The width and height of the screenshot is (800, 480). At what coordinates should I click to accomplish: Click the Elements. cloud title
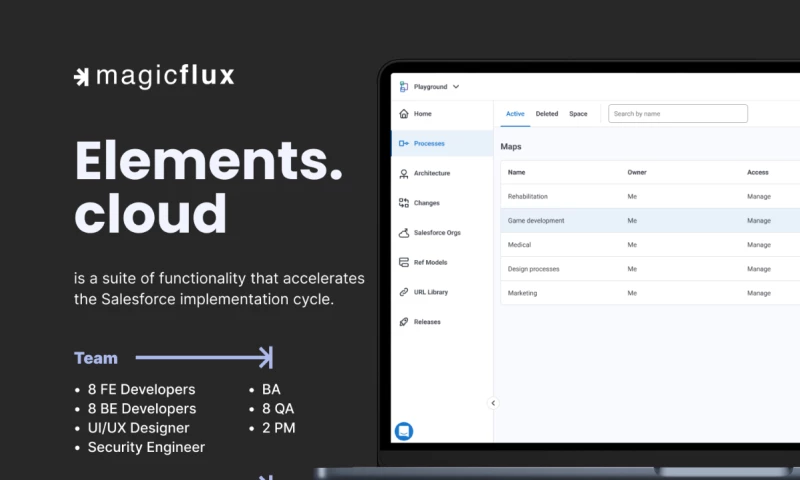[x=208, y=186]
